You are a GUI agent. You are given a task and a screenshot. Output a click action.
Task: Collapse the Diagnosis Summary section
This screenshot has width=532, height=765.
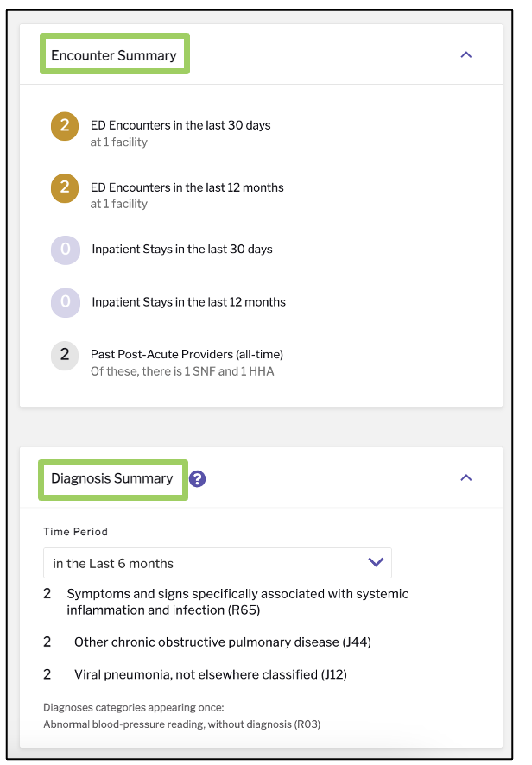point(466,477)
